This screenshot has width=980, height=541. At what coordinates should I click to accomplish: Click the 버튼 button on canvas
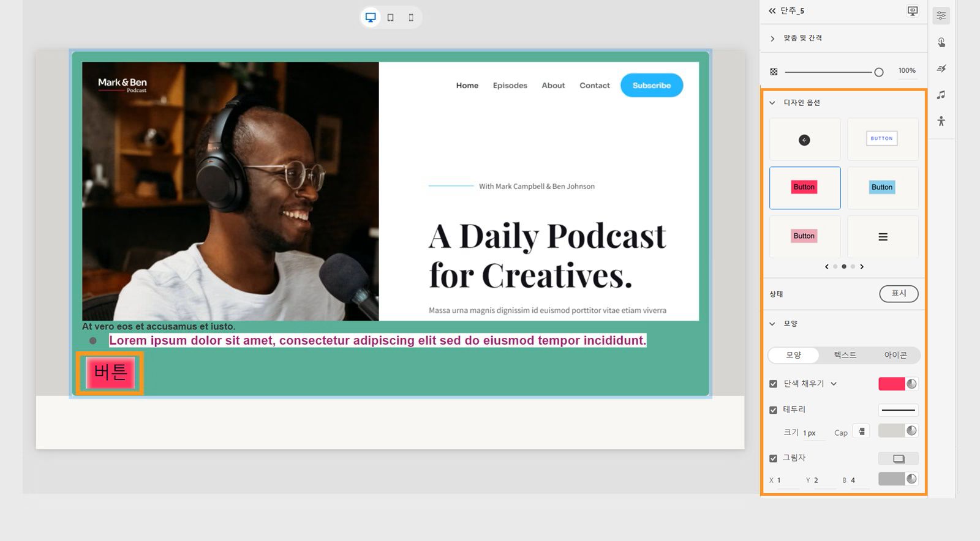point(110,372)
